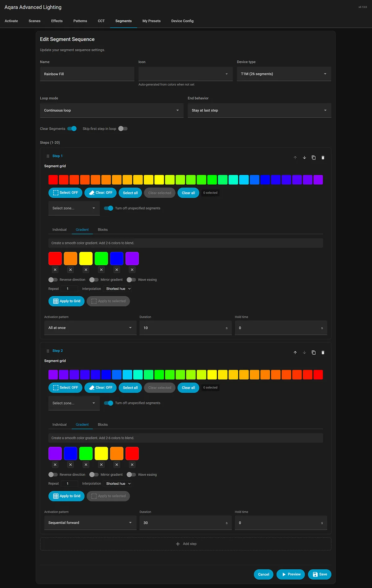Remove blue color from Step 1 gradient
Image resolution: width=372 pixels, height=588 pixels.
[117, 270]
